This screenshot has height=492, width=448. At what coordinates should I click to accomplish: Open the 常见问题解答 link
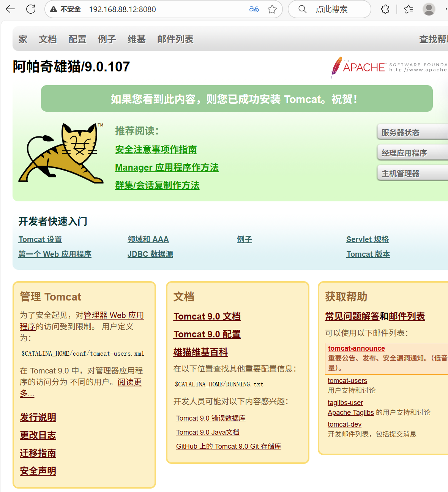tap(352, 316)
